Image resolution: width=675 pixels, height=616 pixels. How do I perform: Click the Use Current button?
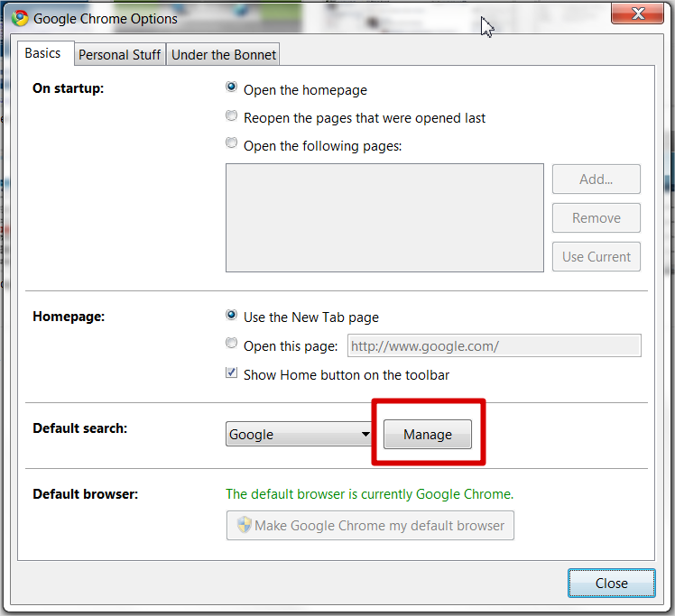pyautogui.click(x=596, y=257)
